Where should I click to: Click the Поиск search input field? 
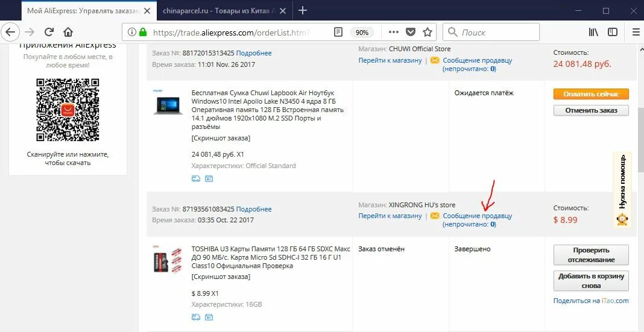pos(491,32)
